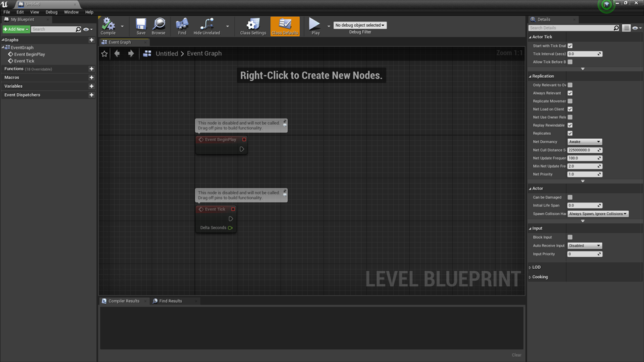644x362 pixels.
Task: Navigate forward with the right arrow
Action: click(131, 54)
